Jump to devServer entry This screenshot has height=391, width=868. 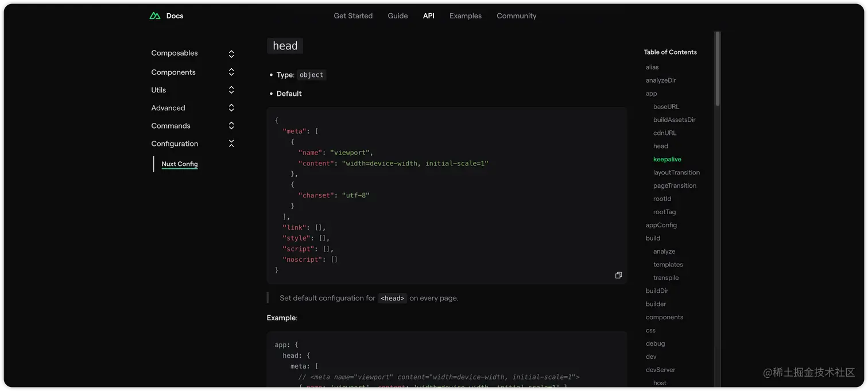pos(660,370)
